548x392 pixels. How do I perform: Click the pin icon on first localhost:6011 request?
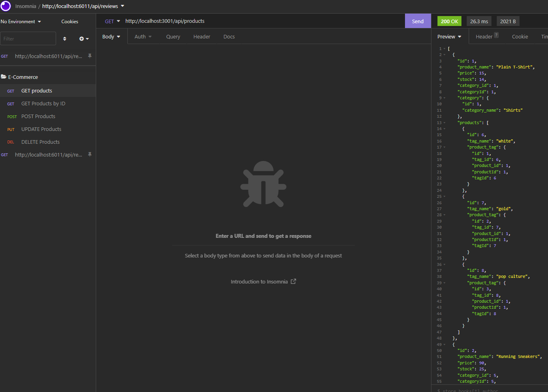tap(90, 56)
